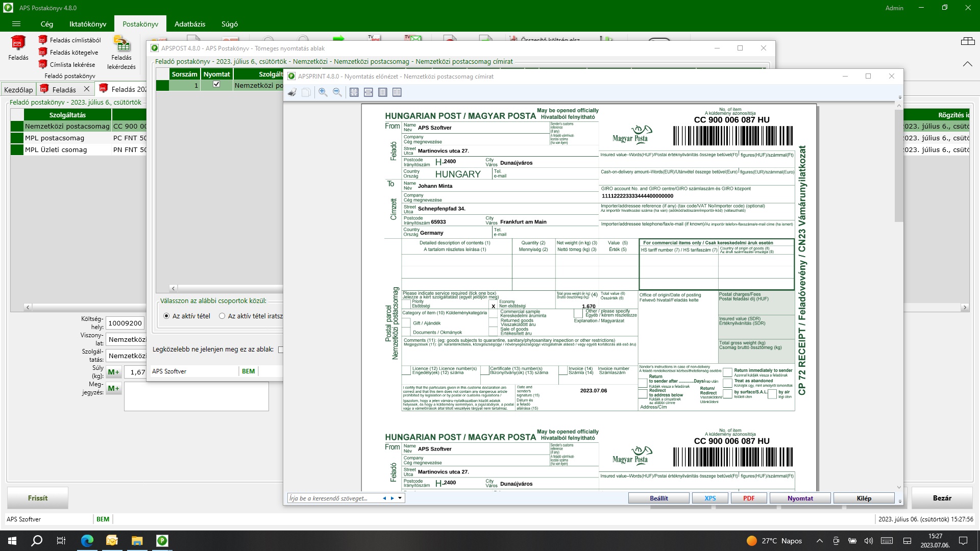The image size is (980, 551).
Task: Select Nemzetközi postacsomag row in main list
Action: (x=78, y=126)
